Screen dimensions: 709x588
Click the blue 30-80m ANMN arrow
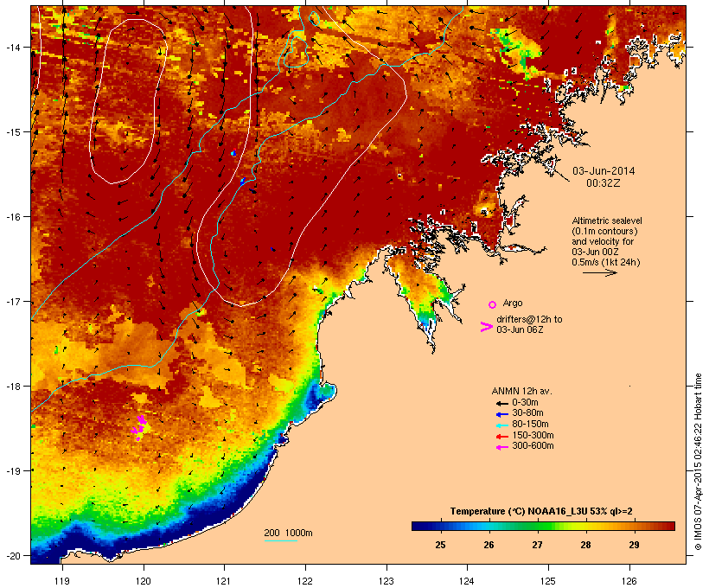click(501, 414)
